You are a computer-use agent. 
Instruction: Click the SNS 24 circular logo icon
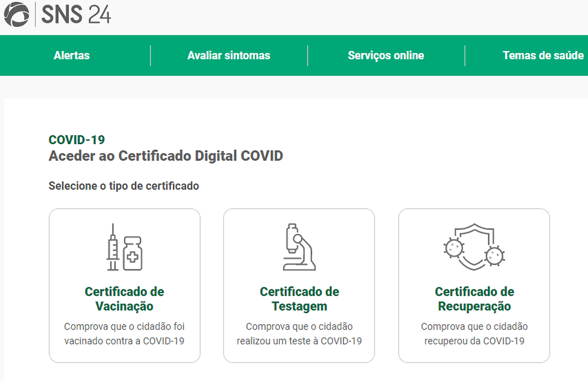pyautogui.click(x=16, y=14)
